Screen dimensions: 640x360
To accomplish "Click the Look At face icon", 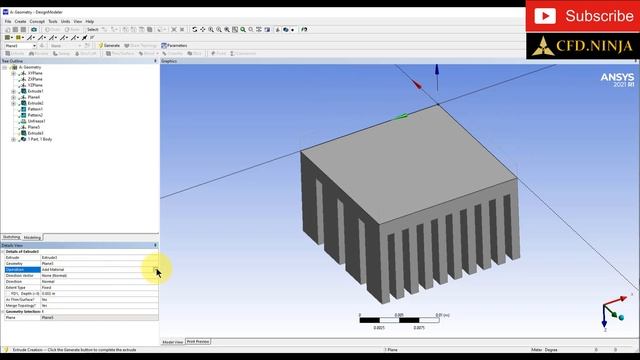I will pyautogui.click(x=304, y=29).
